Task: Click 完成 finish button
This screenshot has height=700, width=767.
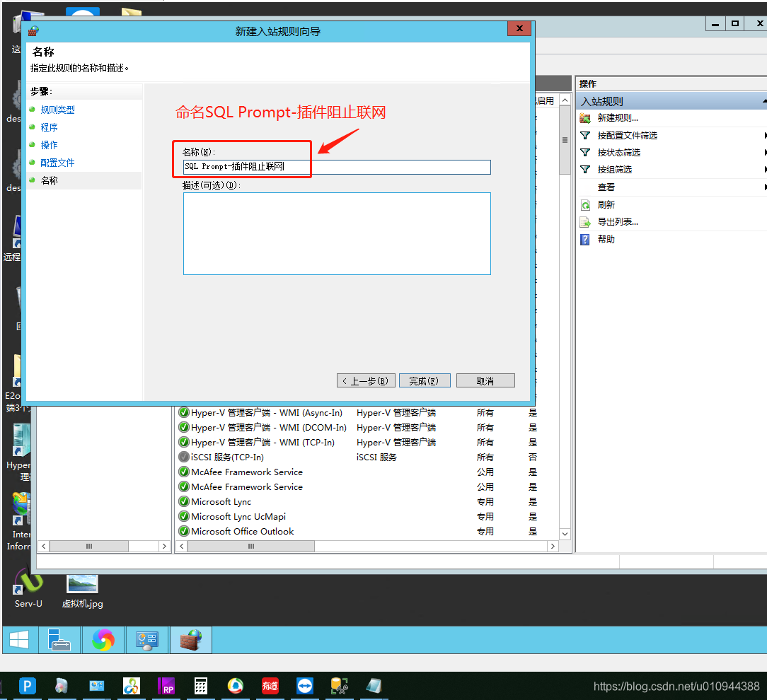Action: point(425,381)
